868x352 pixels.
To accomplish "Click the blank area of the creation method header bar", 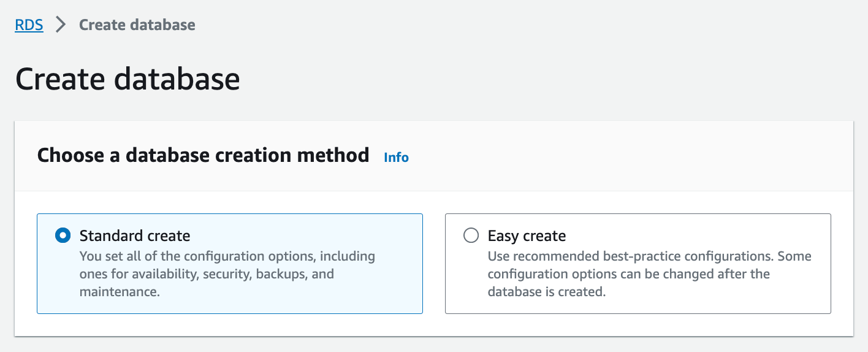I will (x=613, y=155).
